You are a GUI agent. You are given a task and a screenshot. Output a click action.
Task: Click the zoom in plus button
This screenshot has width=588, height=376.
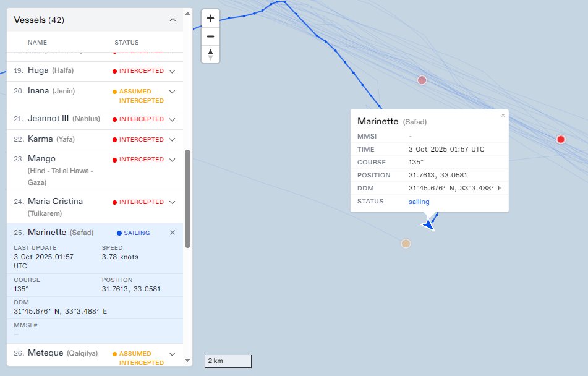coord(210,19)
